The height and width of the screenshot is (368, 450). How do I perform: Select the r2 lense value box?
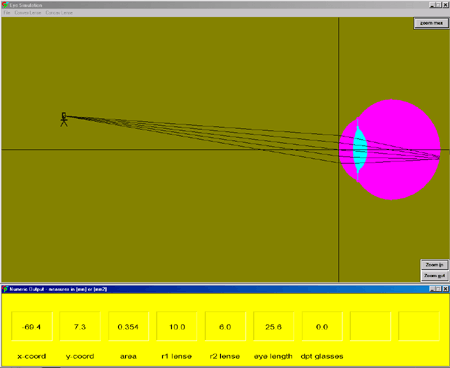225,327
